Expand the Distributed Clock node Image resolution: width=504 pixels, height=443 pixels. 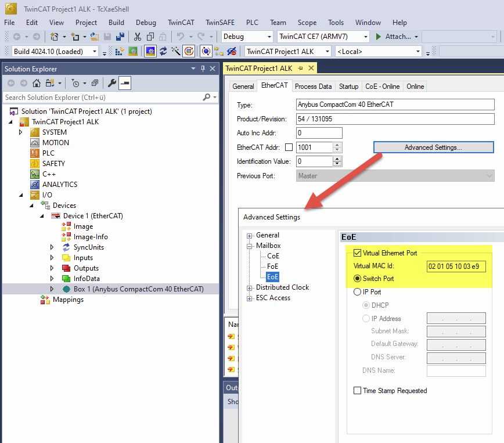(x=250, y=289)
